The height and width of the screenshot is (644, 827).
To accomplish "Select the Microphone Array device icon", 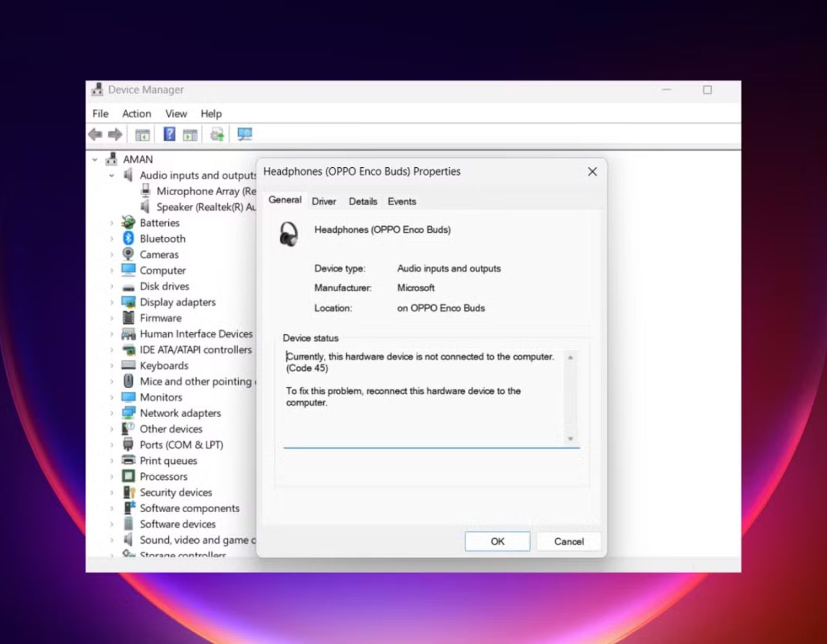I will tap(145, 191).
